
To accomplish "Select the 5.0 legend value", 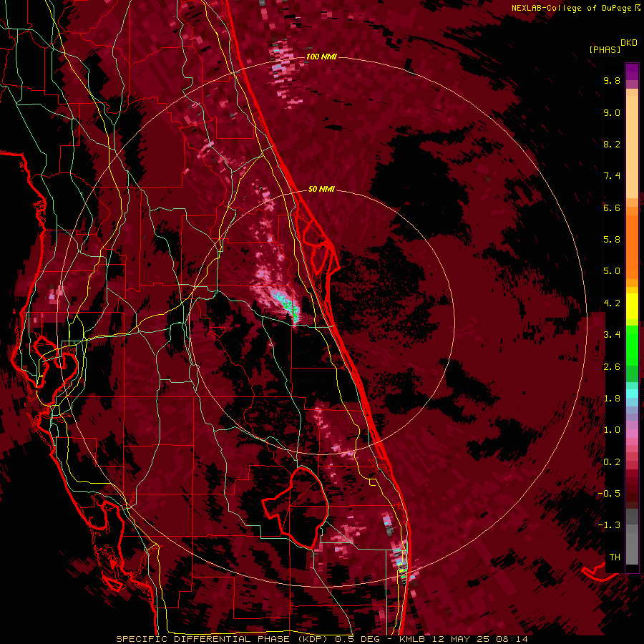I will pos(612,271).
